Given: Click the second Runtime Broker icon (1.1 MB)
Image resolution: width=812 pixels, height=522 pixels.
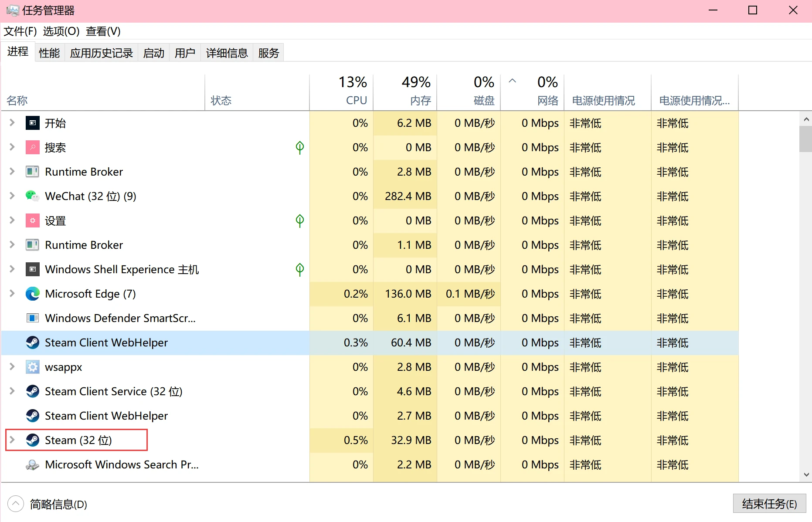Looking at the screenshot, I should pyautogui.click(x=32, y=245).
